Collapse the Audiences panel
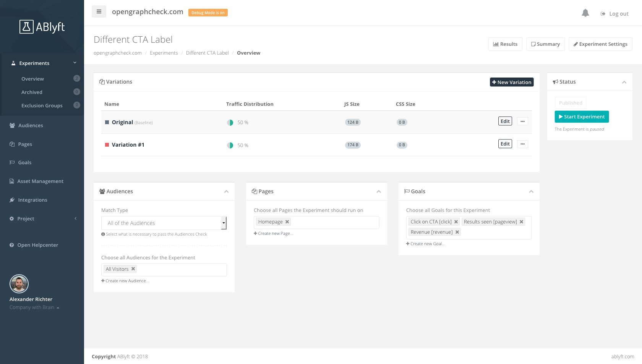The image size is (642, 364). point(226,191)
